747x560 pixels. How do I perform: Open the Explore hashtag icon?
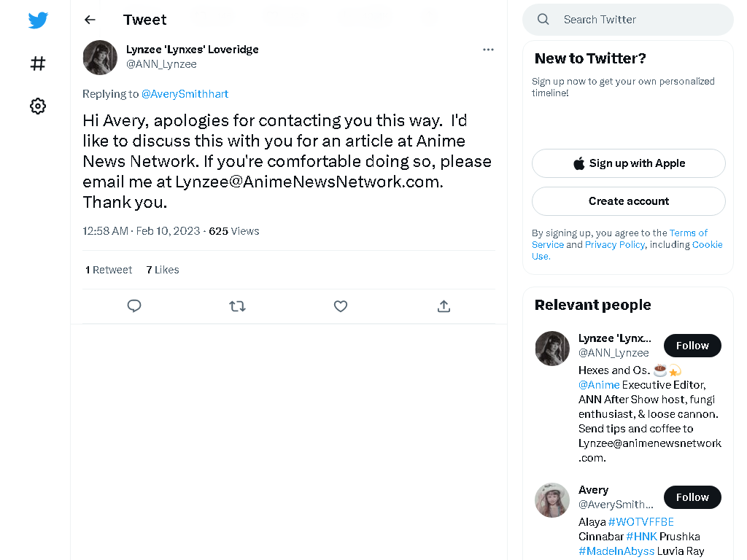click(38, 63)
